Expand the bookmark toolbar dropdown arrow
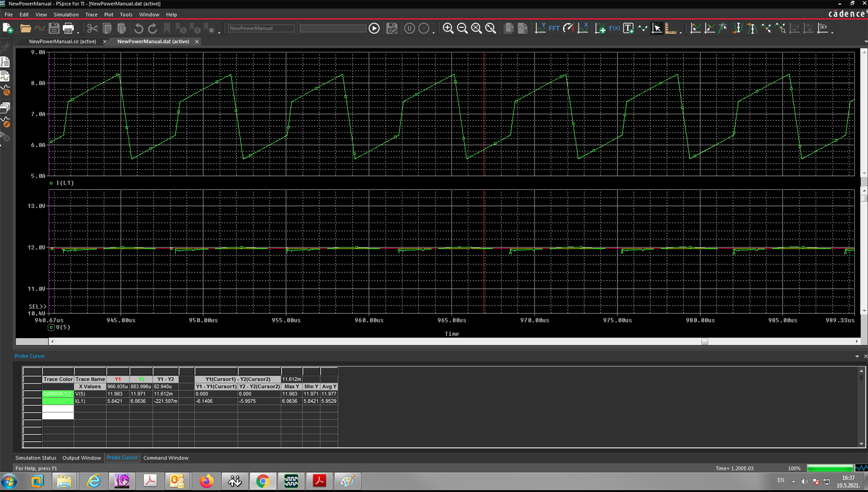 tap(219, 32)
